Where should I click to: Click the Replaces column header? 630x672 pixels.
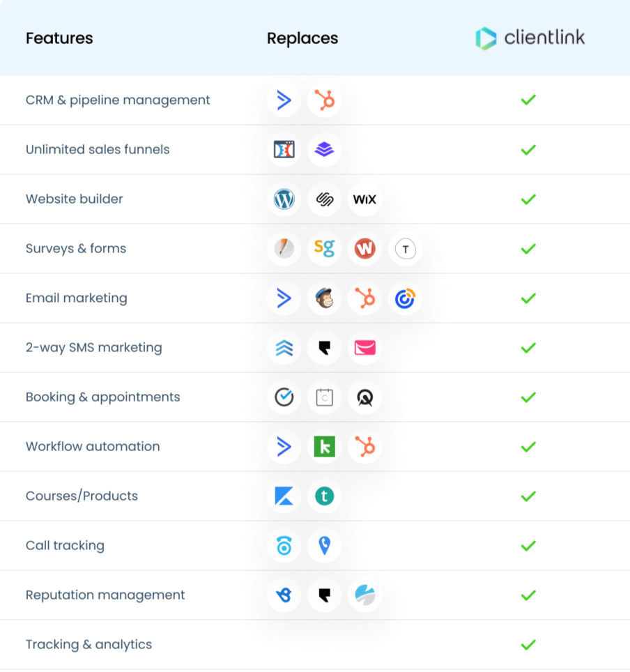coord(302,38)
